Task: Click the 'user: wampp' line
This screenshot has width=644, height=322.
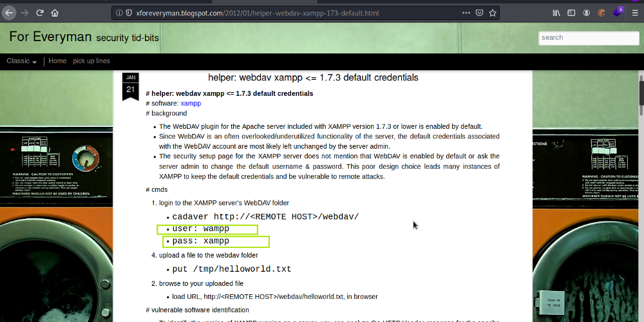Action: click(200, 229)
